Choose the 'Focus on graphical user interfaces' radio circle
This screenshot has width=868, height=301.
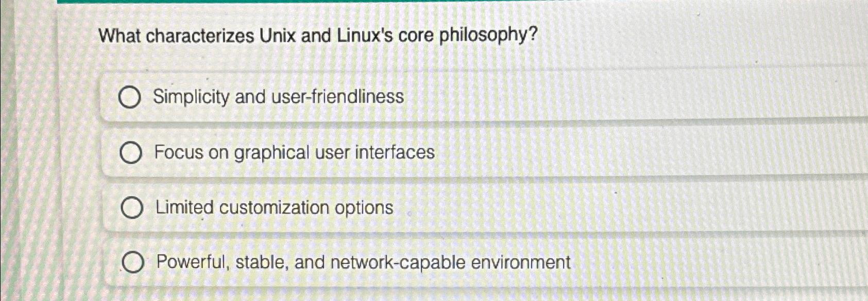point(130,153)
